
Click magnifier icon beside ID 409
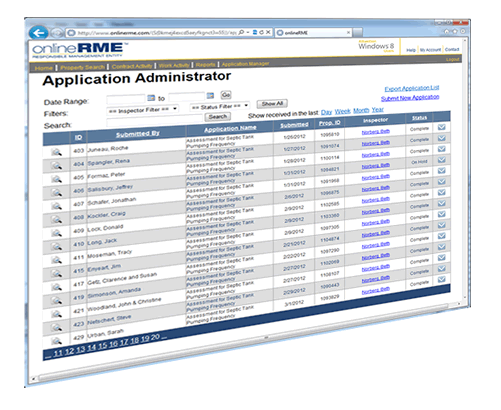tap(57, 232)
